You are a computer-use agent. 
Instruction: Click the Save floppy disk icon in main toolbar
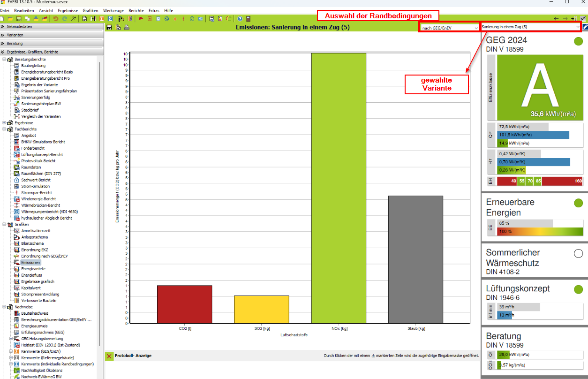tap(19, 19)
